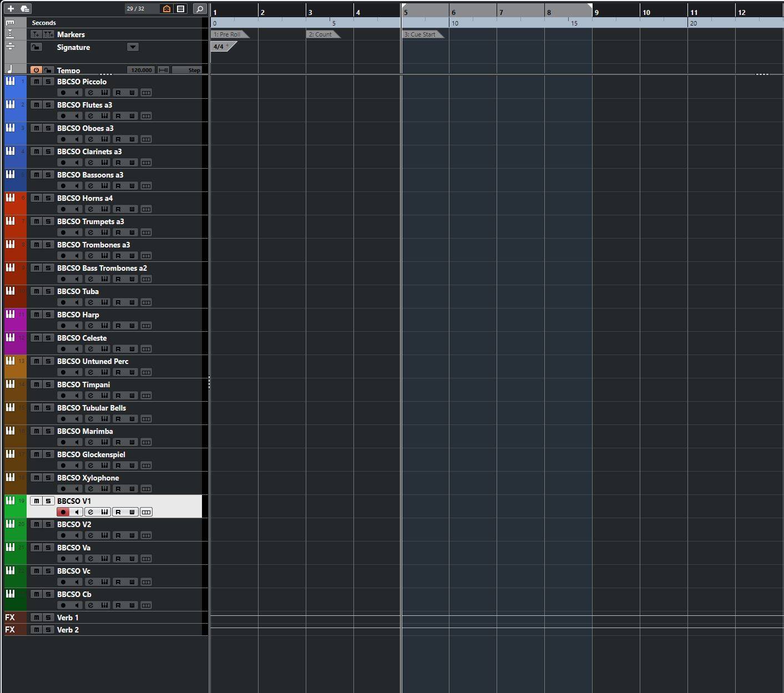The width and height of the screenshot is (784, 693).
Task: Solo the BBCSO Harp track
Action: (x=48, y=315)
